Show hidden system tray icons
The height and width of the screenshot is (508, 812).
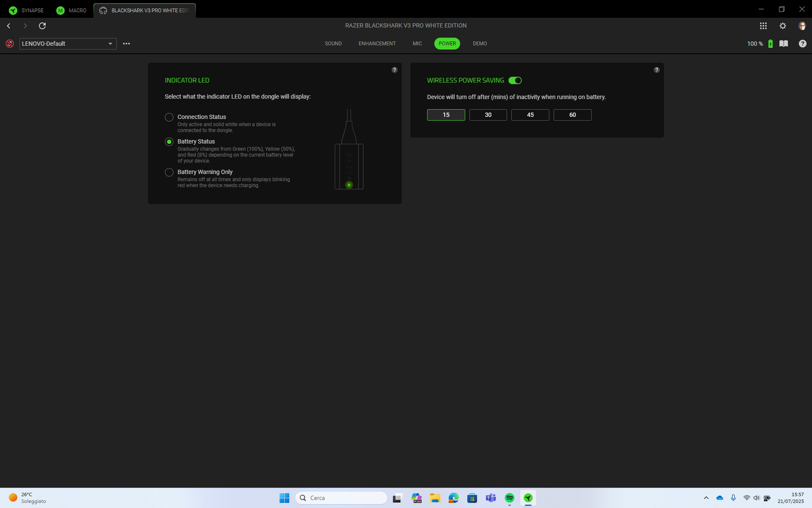tap(706, 498)
